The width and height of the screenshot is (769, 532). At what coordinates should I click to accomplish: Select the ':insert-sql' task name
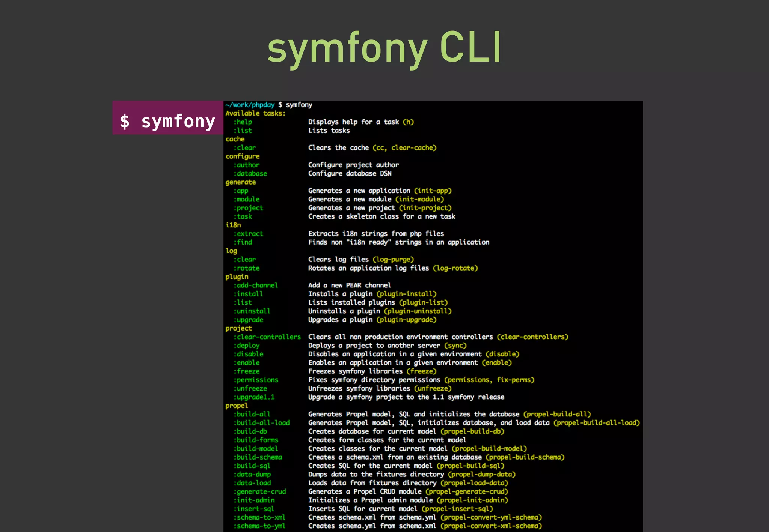pos(254,509)
